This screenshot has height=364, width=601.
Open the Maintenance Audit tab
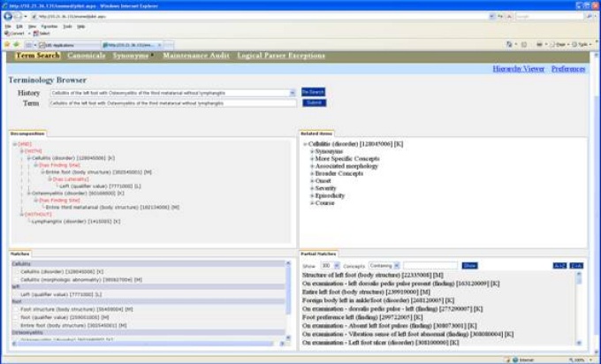197,57
